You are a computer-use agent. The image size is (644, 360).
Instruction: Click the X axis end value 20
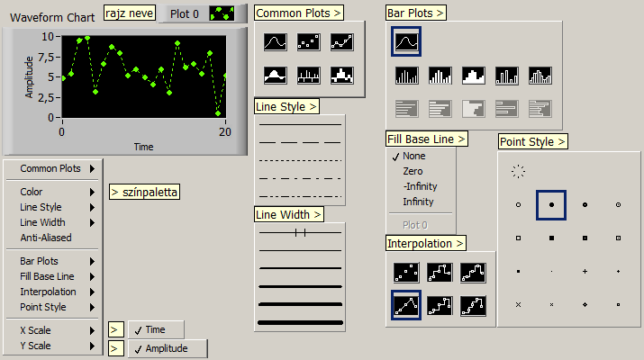[x=224, y=132]
